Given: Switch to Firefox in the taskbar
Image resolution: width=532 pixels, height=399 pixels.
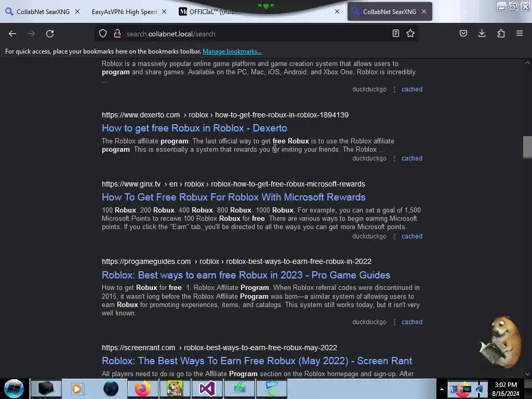Looking at the screenshot, I should click(x=143, y=389).
